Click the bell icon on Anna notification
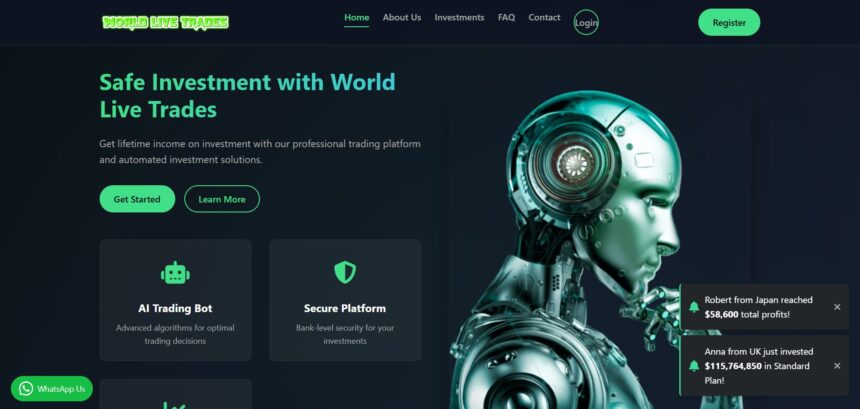Viewport: 860px width, 409px height. pyautogui.click(x=694, y=366)
